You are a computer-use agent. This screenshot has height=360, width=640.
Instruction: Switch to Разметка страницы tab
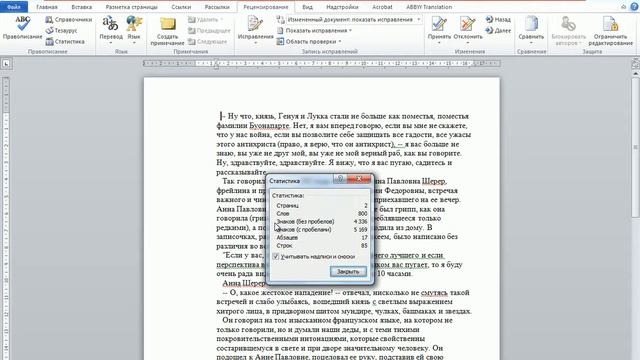pos(131,7)
